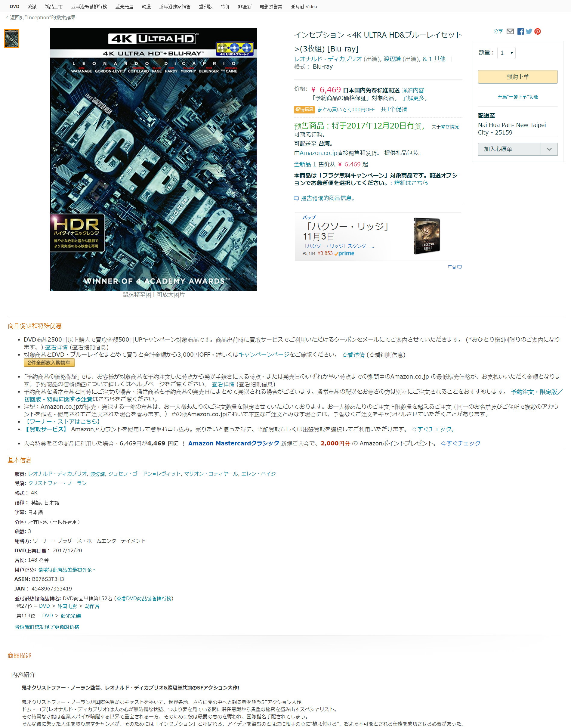Viewport: 571px width, 728px height.
Task: Click the main Inception cover image
Action: click(x=153, y=160)
